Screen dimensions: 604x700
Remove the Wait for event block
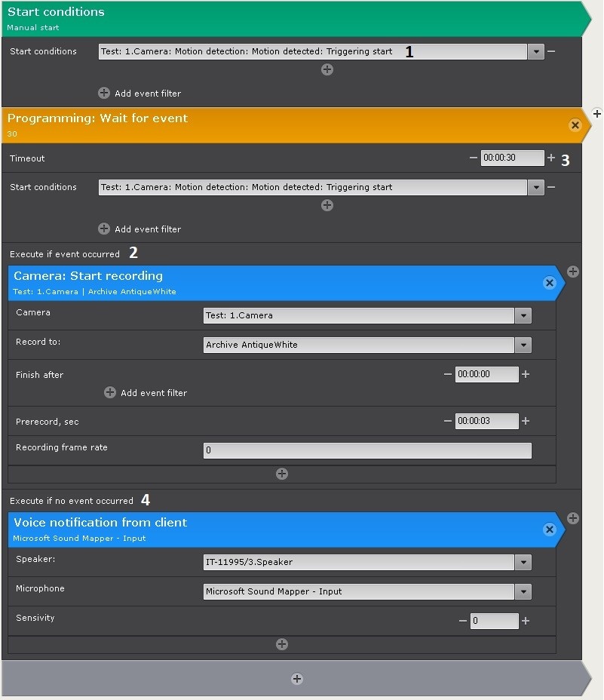coord(575,125)
